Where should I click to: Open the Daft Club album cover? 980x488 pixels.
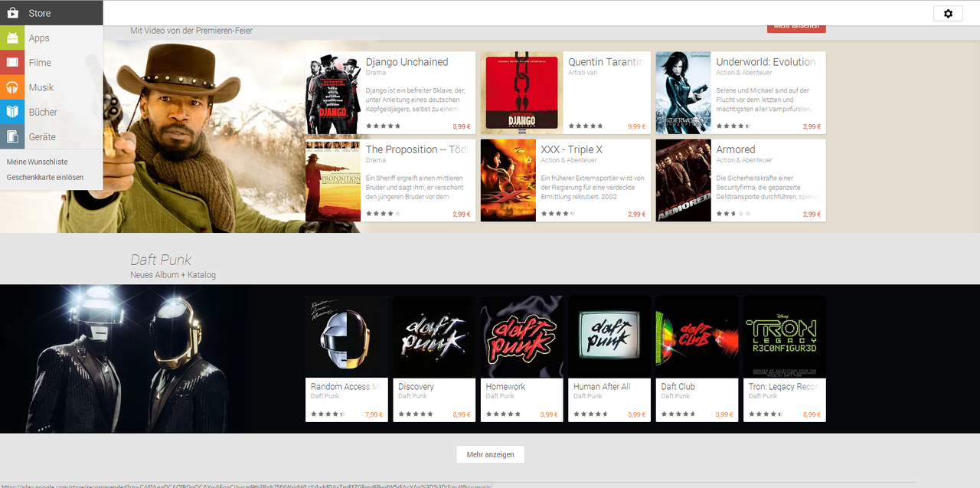pyautogui.click(x=697, y=337)
